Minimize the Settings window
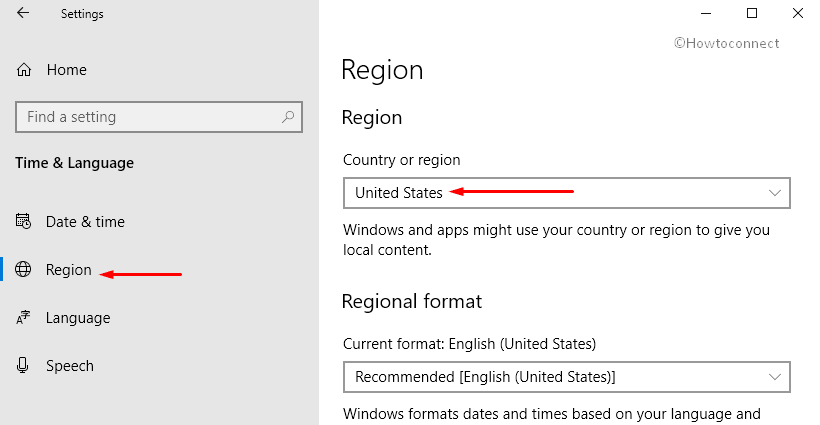This screenshot has width=820, height=425. pyautogui.click(x=706, y=13)
